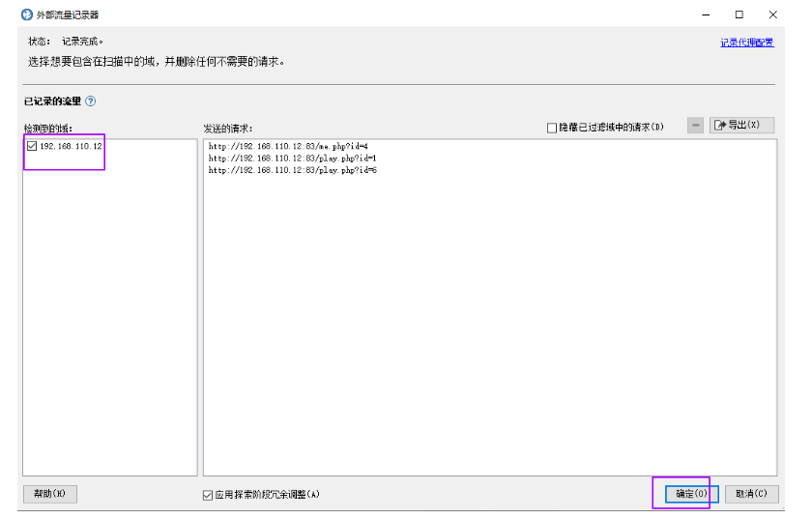
Task: Click the 取消(C) cancel button
Action: coord(751,494)
